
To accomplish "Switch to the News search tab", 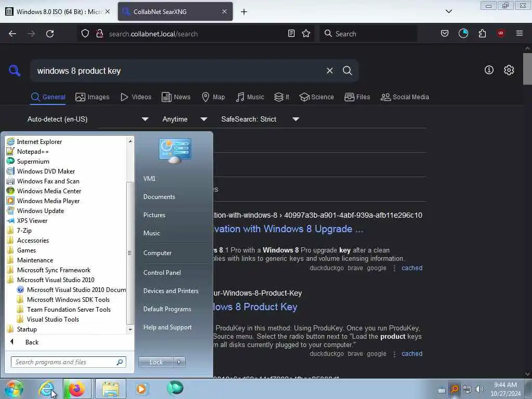I will coord(176,97).
